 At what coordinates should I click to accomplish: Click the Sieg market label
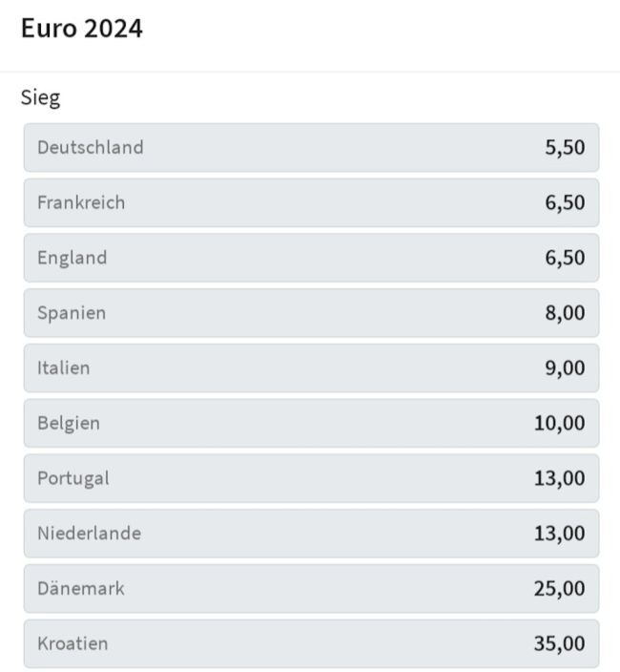40,97
